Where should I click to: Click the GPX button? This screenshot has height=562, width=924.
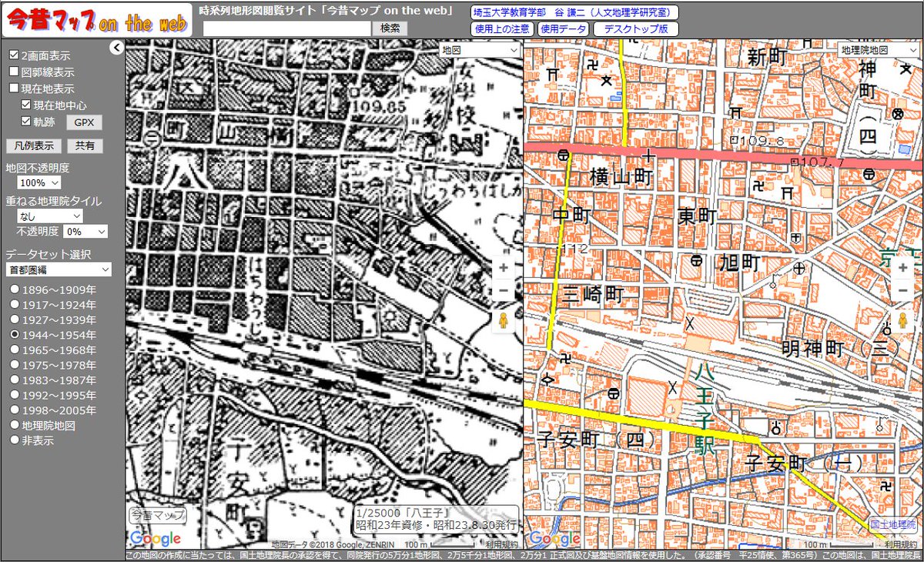[x=84, y=122]
